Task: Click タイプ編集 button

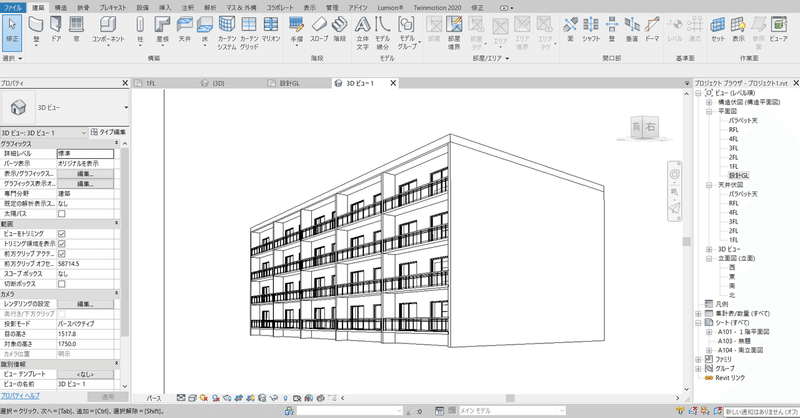Action: click(109, 132)
